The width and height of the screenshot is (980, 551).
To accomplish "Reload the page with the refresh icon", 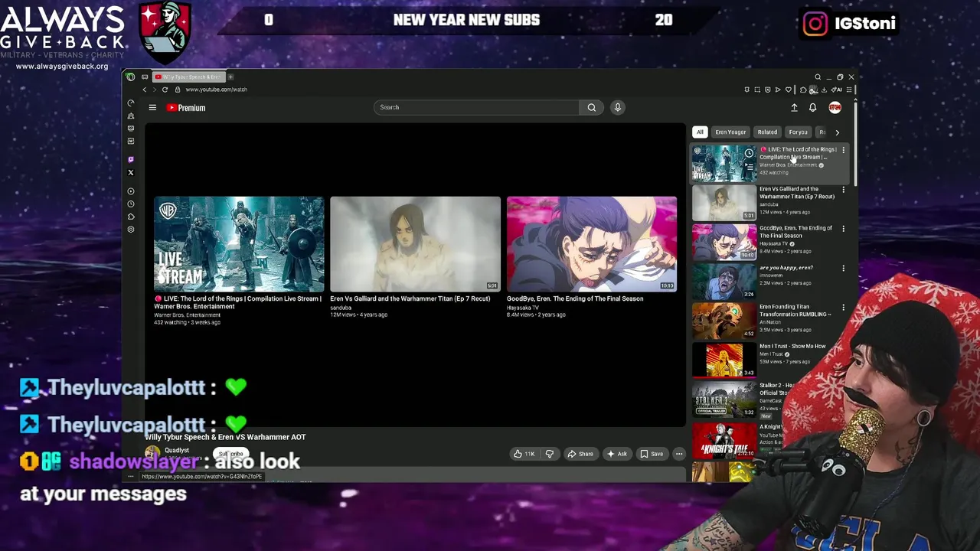I will tap(165, 90).
